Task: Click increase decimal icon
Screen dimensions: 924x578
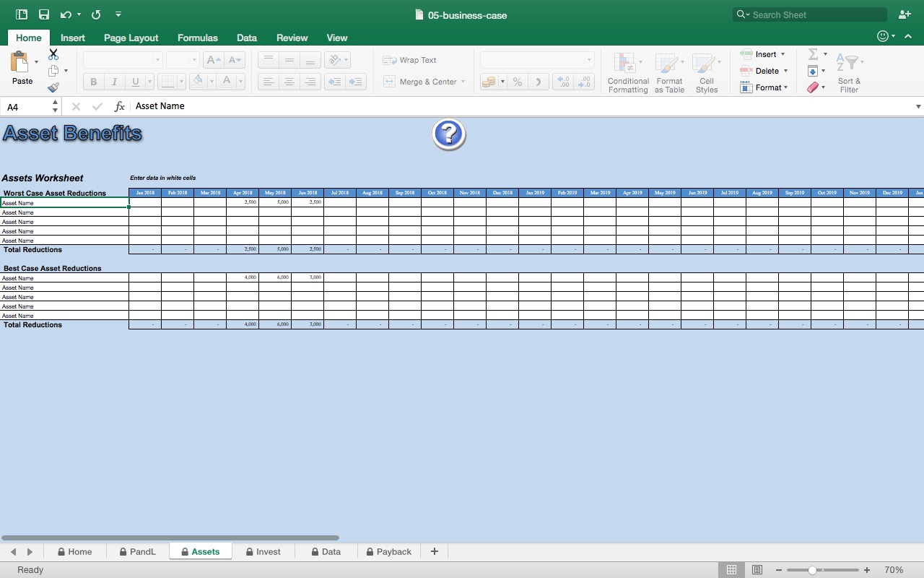Action: (563, 82)
